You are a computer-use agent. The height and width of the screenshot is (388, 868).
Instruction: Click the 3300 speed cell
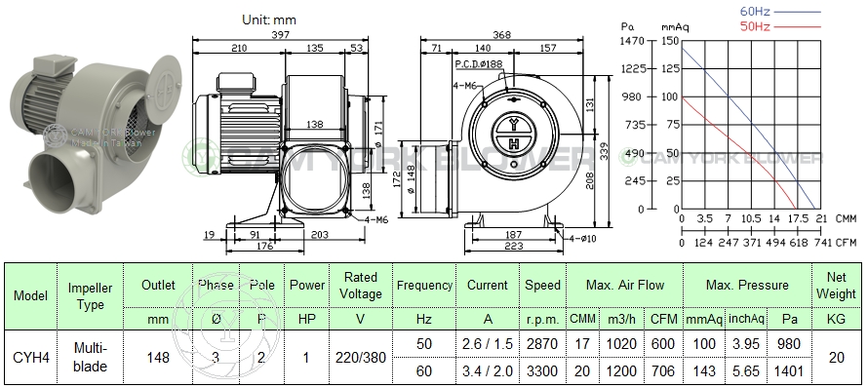[x=542, y=370]
